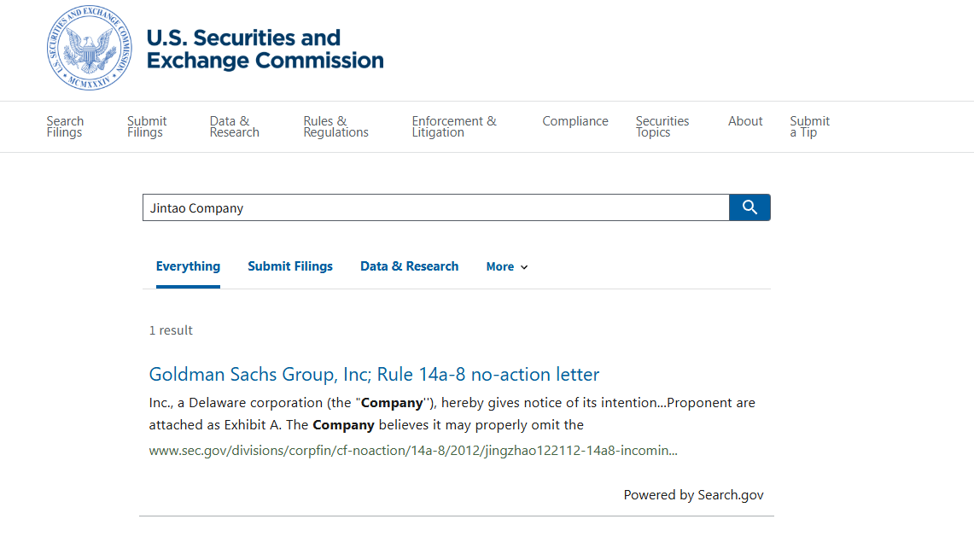Open the Securities Topics menu
Screen dimensions: 974x560
point(662,126)
